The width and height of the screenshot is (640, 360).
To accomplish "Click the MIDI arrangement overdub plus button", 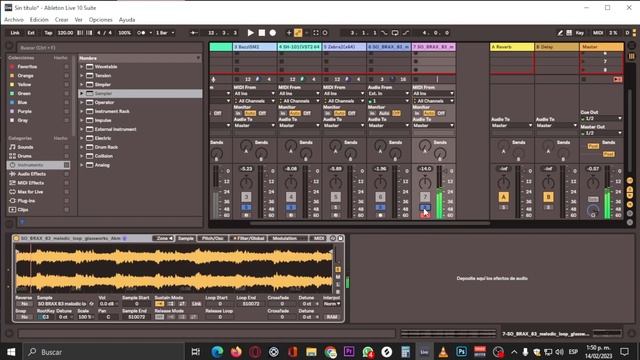I will (x=289, y=33).
